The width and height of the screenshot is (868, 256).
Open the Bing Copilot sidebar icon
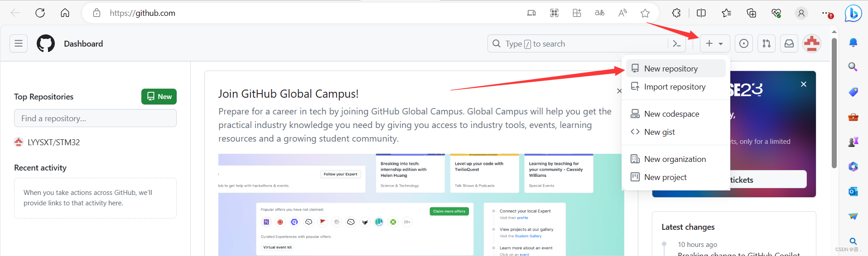[x=853, y=13]
